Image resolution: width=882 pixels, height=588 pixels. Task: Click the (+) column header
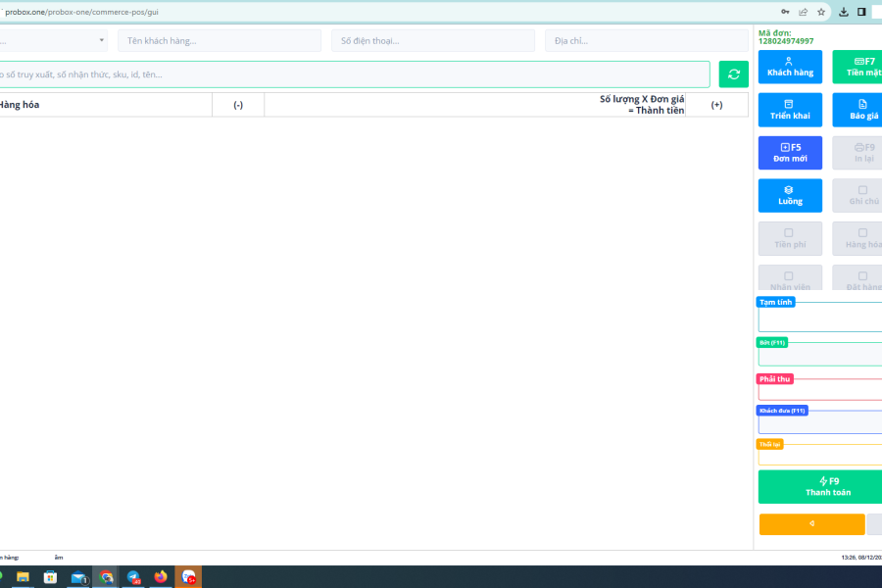tap(716, 105)
